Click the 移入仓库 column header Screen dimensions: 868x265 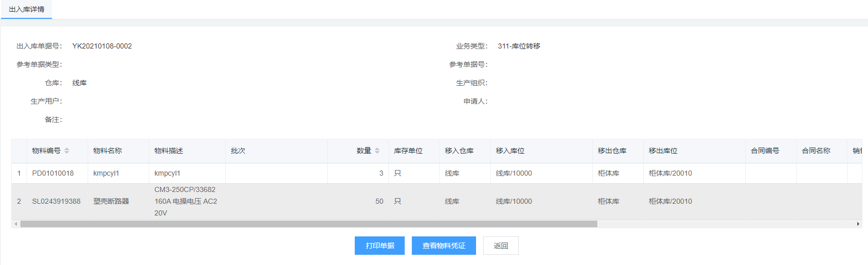coord(459,151)
